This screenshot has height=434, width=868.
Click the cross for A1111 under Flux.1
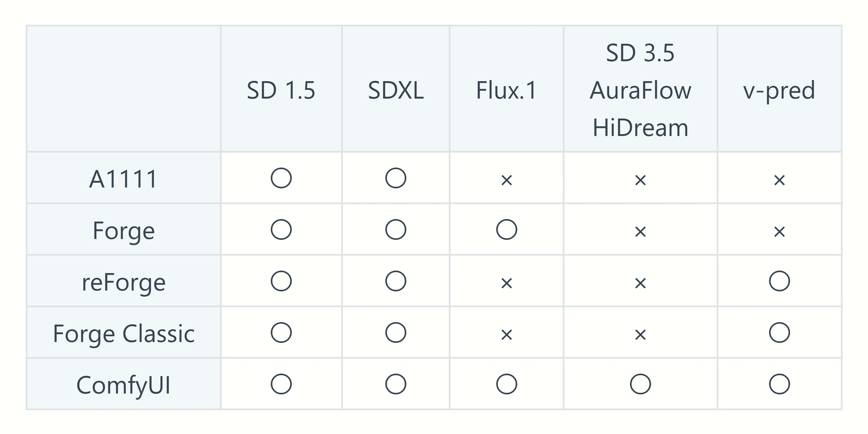(x=506, y=180)
